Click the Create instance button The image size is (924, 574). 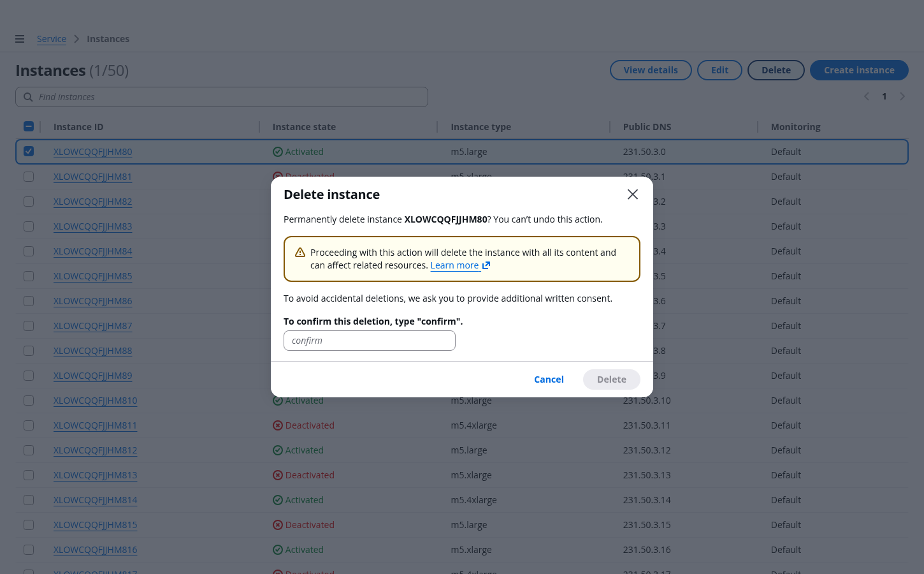click(x=858, y=70)
